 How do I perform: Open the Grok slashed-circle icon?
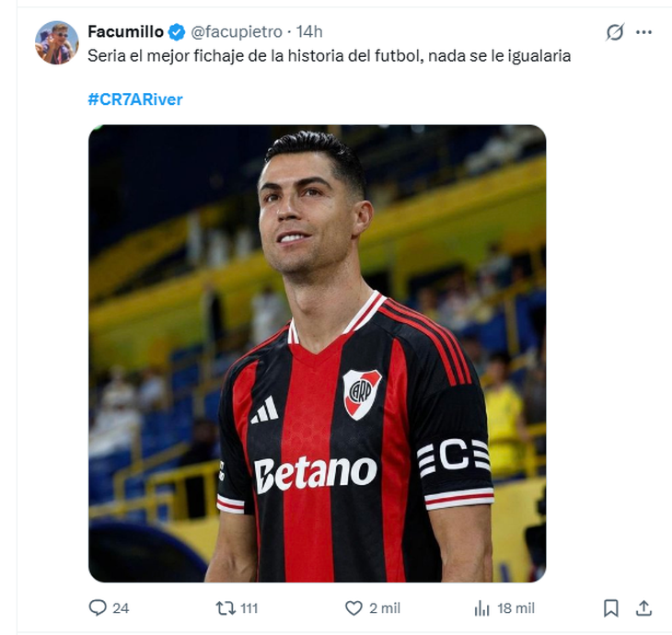coord(615,32)
